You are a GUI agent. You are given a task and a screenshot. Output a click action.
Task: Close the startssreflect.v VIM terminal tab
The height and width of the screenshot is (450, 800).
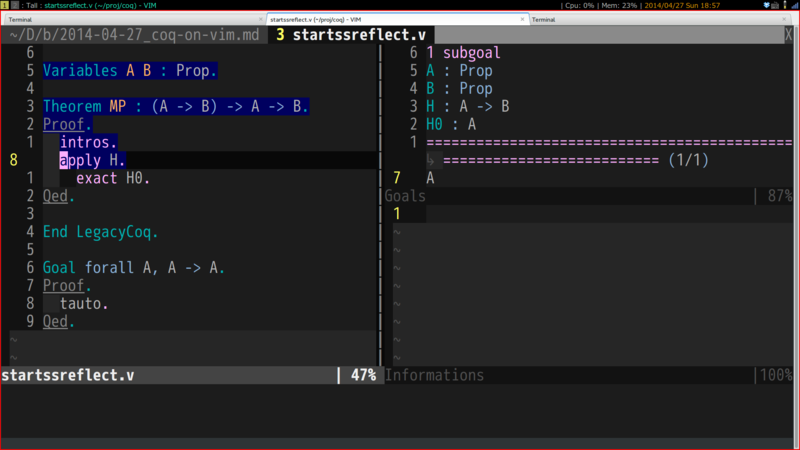click(522, 19)
